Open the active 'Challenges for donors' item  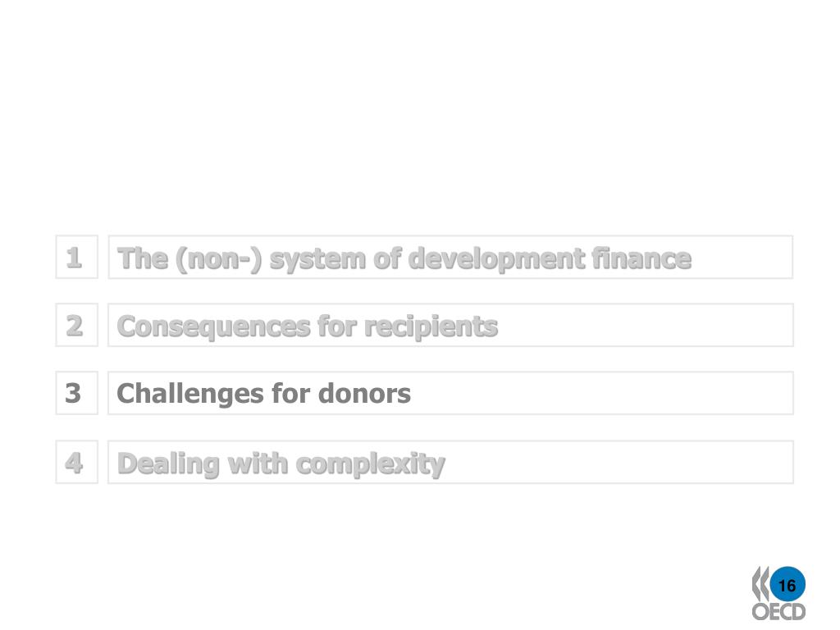click(450, 393)
